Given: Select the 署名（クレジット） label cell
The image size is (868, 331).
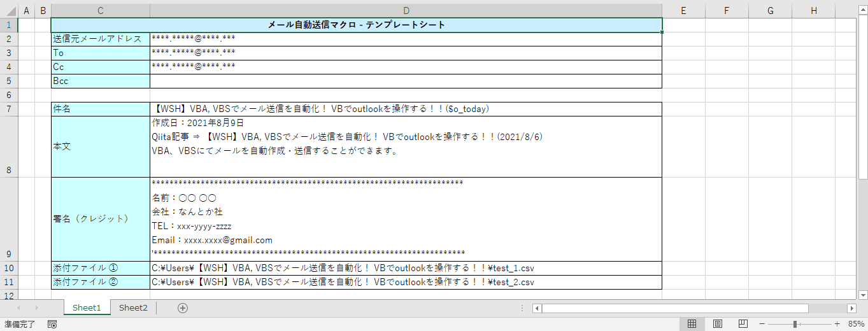Looking at the screenshot, I should click(x=101, y=219).
